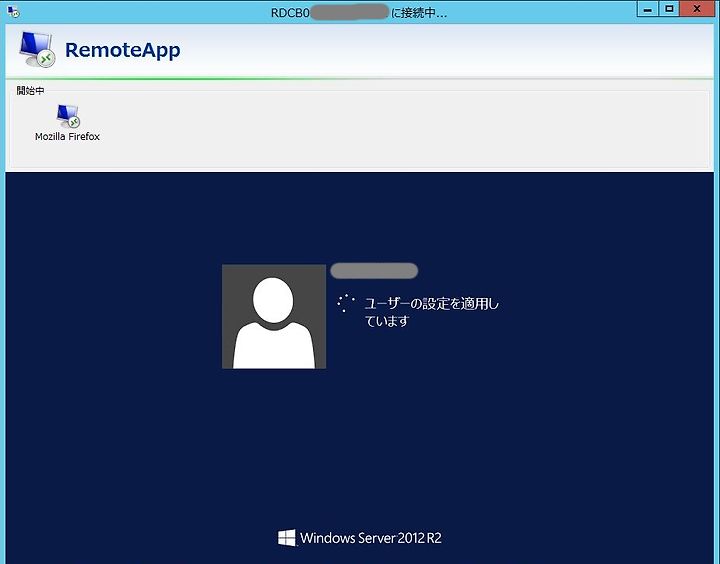Click the 'RemoteApp' heading text
This screenshot has height=564, width=720.
click(x=123, y=50)
